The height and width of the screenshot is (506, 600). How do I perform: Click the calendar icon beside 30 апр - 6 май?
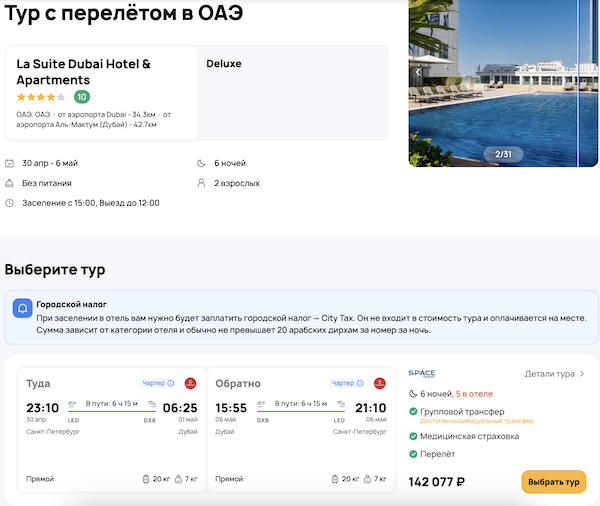[10, 163]
